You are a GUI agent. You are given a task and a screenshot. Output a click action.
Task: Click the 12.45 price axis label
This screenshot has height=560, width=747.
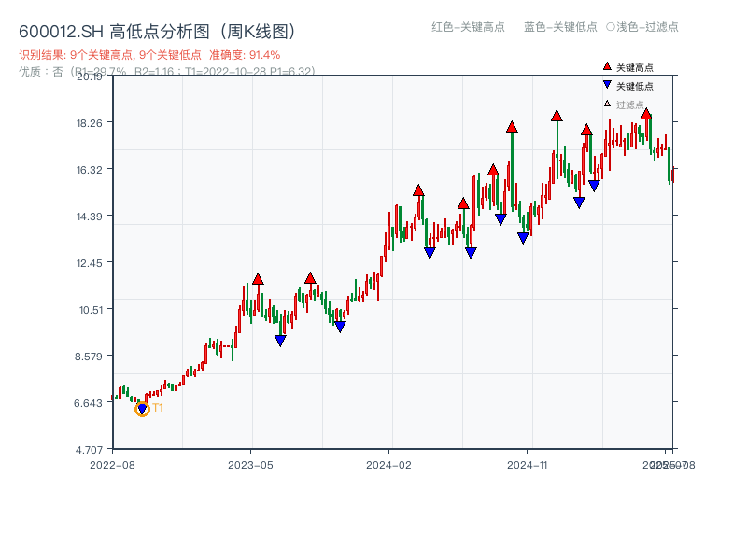pos(90,263)
